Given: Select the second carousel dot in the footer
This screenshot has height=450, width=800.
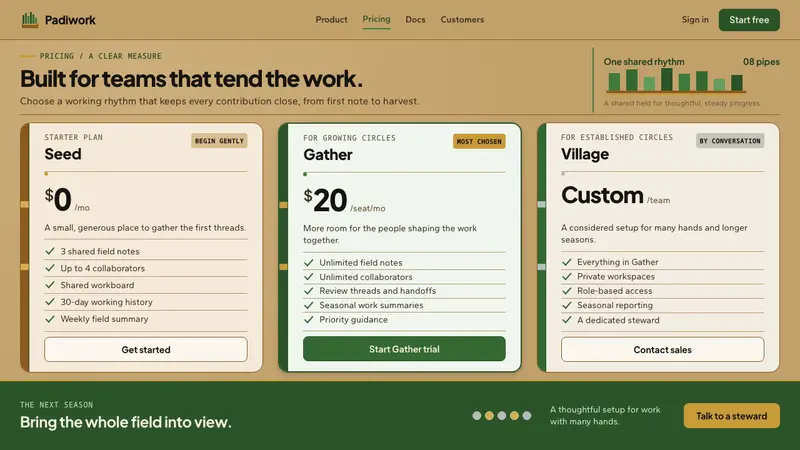Looking at the screenshot, I should pos(489,416).
